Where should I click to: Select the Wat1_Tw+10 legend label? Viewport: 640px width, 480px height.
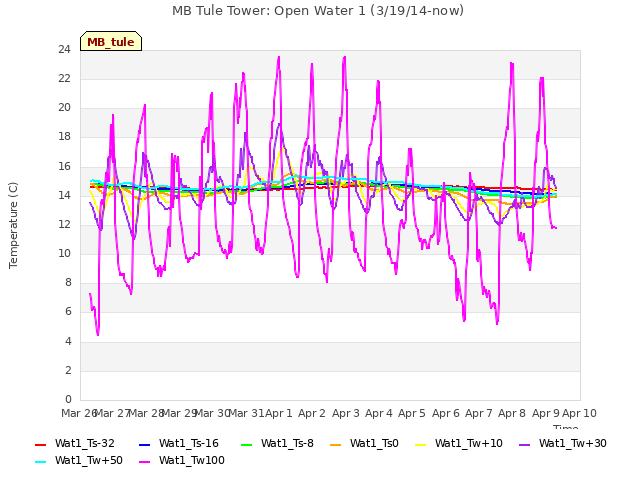(x=469, y=444)
